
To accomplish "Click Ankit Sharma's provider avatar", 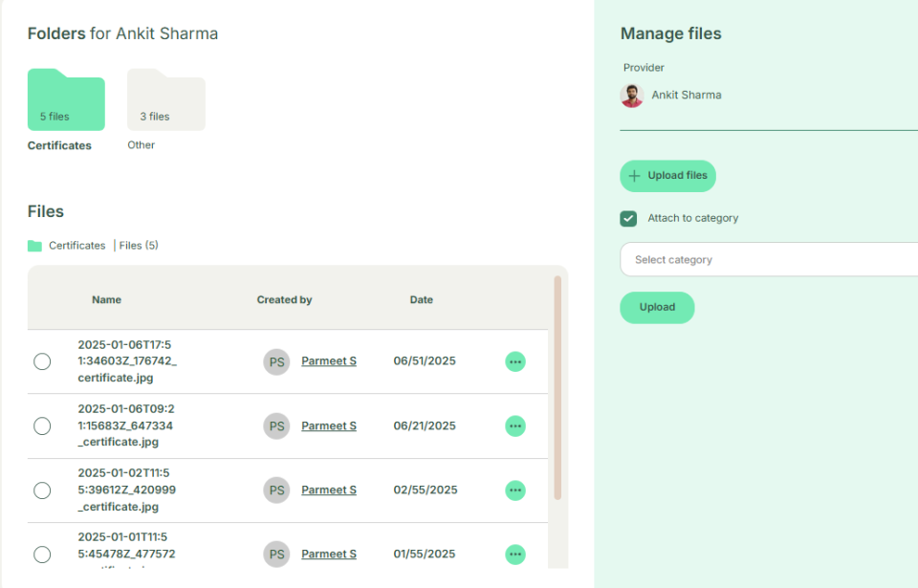I will pyautogui.click(x=632, y=96).
